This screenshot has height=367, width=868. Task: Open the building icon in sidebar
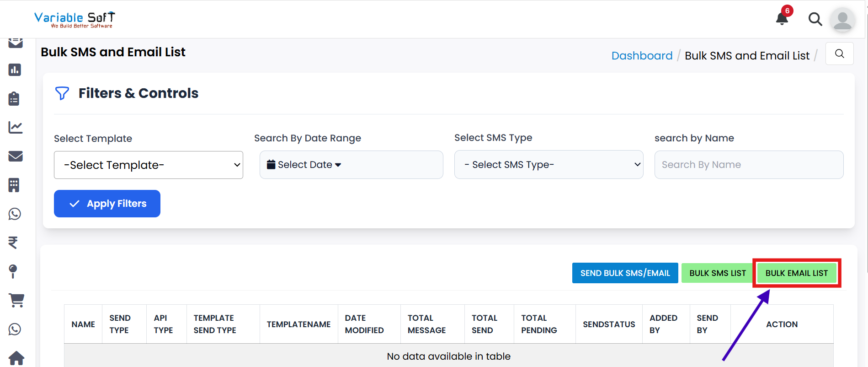click(14, 185)
